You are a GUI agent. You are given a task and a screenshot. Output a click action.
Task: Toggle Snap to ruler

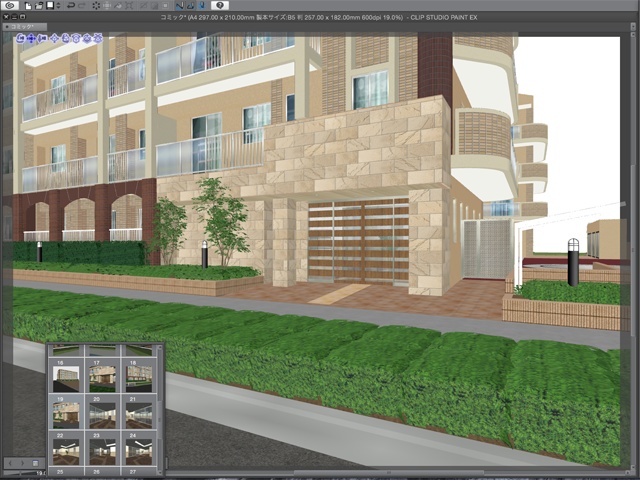point(180,5)
